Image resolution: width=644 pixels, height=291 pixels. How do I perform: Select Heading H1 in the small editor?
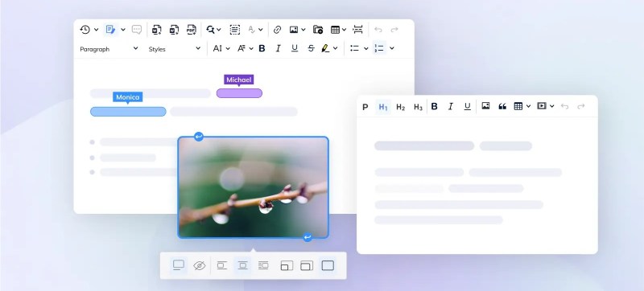[383, 107]
